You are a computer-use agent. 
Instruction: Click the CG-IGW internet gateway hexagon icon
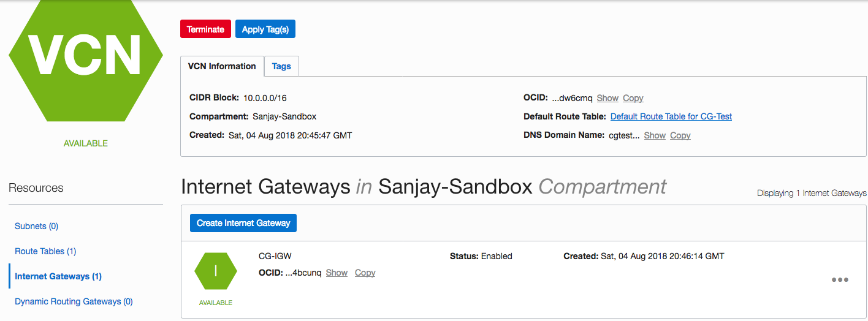[x=216, y=271]
